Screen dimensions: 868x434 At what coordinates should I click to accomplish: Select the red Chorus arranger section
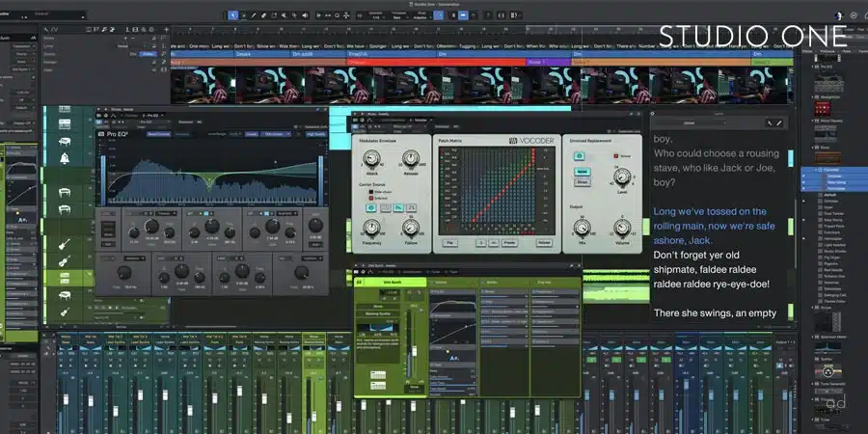pyautogui.click(x=437, y=63)
